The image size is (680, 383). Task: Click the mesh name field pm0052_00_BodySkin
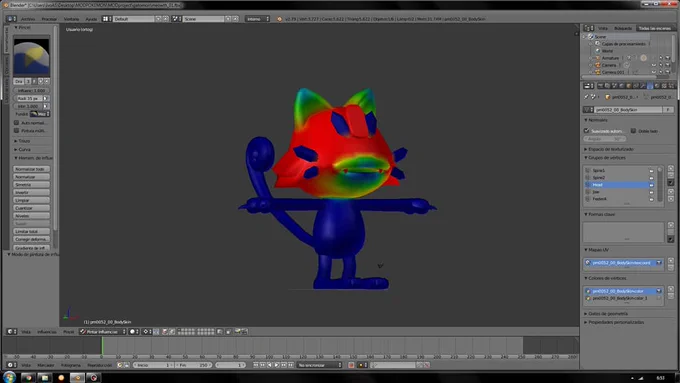(x=629, y=110)
